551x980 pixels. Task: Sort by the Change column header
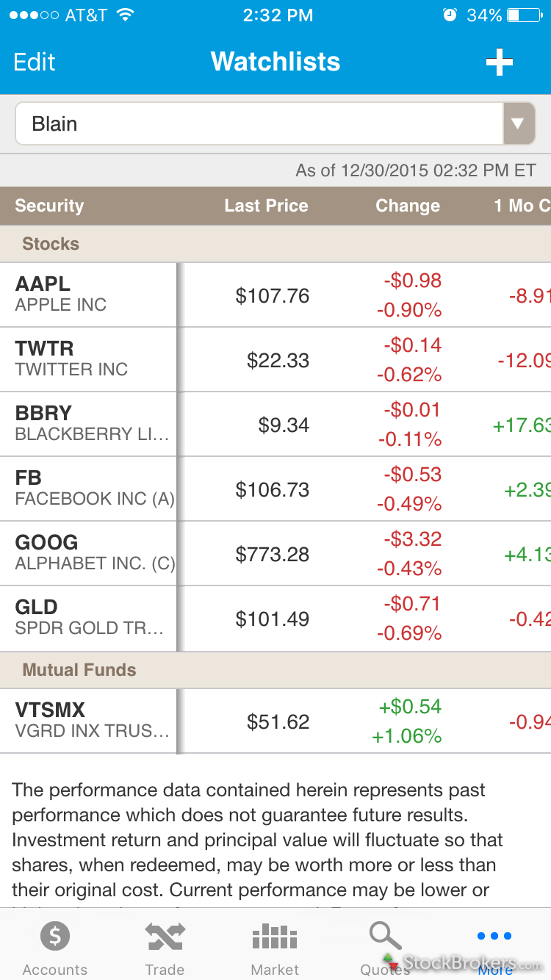(x=408, y=206)
